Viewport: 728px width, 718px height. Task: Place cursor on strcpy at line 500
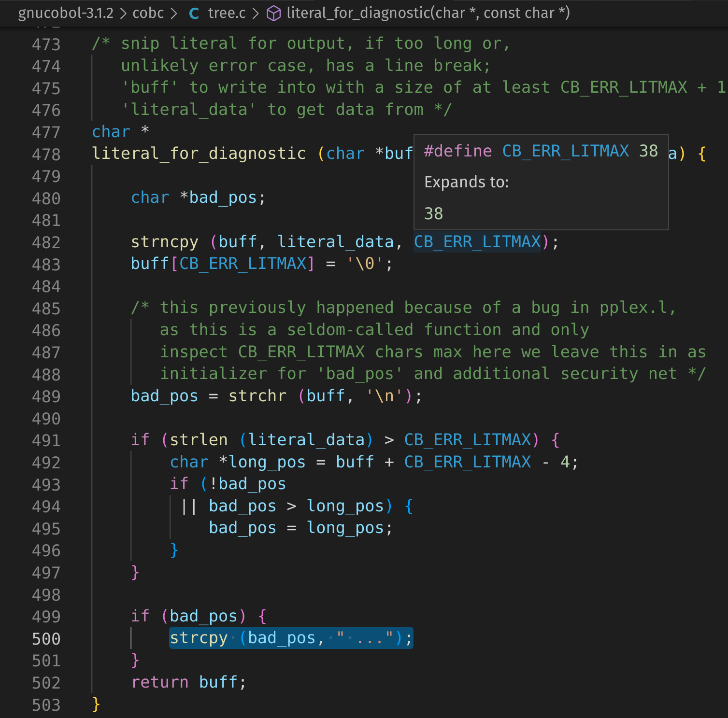click(199, 638)
